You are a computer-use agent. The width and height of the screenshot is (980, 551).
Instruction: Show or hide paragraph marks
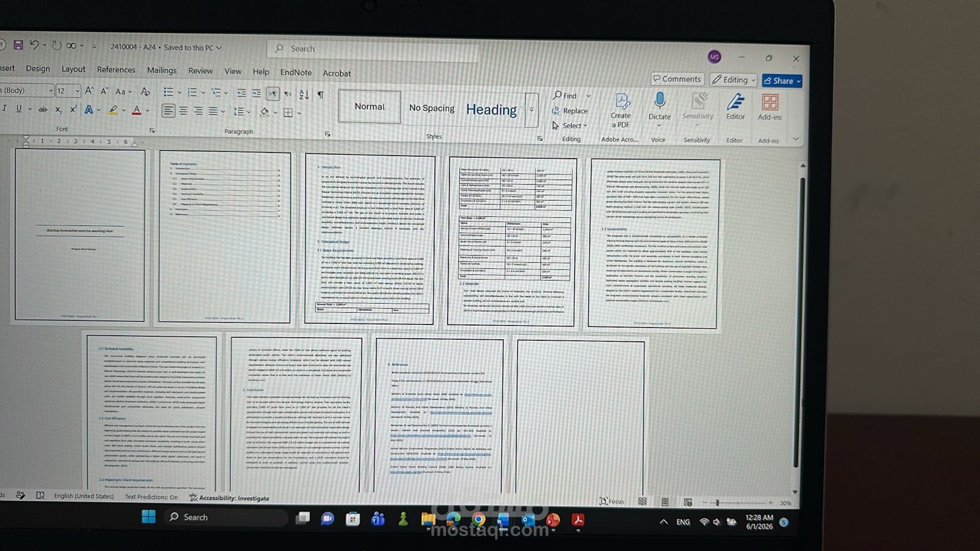tap(320, 94)
